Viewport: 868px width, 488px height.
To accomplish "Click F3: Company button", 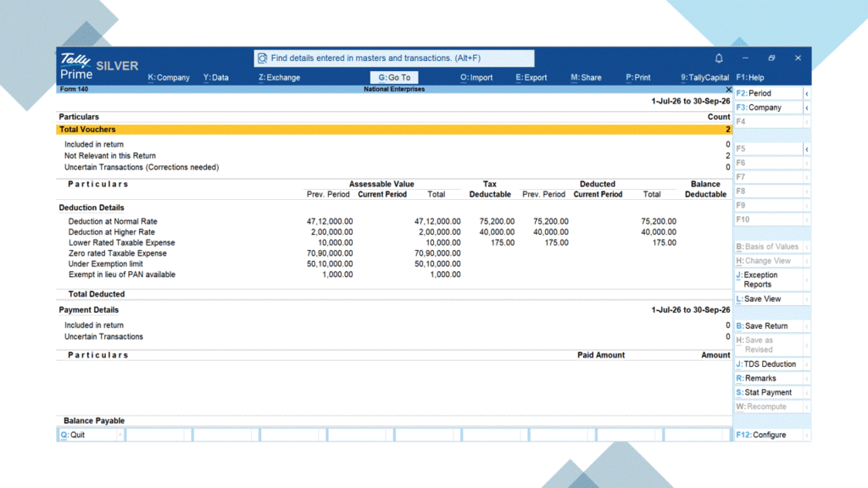I will [x=768, y=108].
